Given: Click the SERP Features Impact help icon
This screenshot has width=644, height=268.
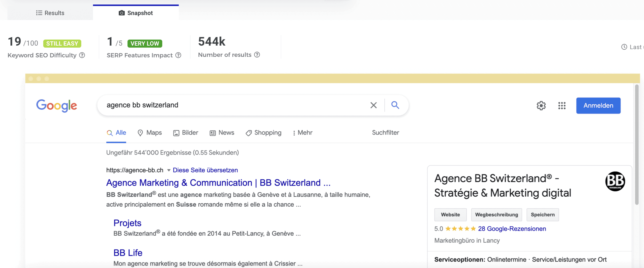Looking at the screenshot, I should tap(178, 55).
